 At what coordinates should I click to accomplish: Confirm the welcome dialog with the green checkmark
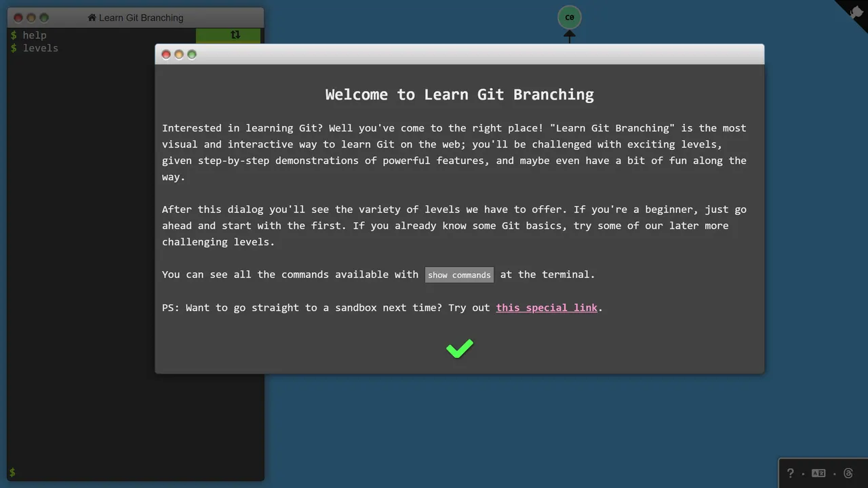[x=460, y=348]
